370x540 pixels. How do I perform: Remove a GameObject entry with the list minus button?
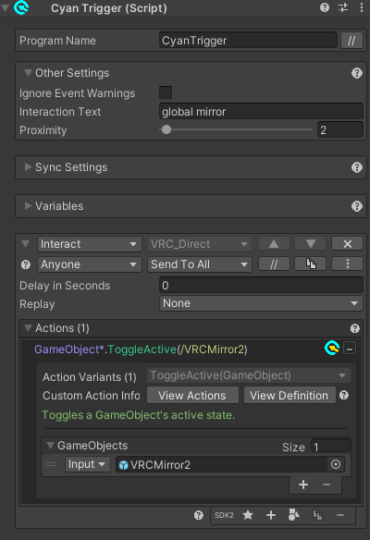[x=326, y=485]
